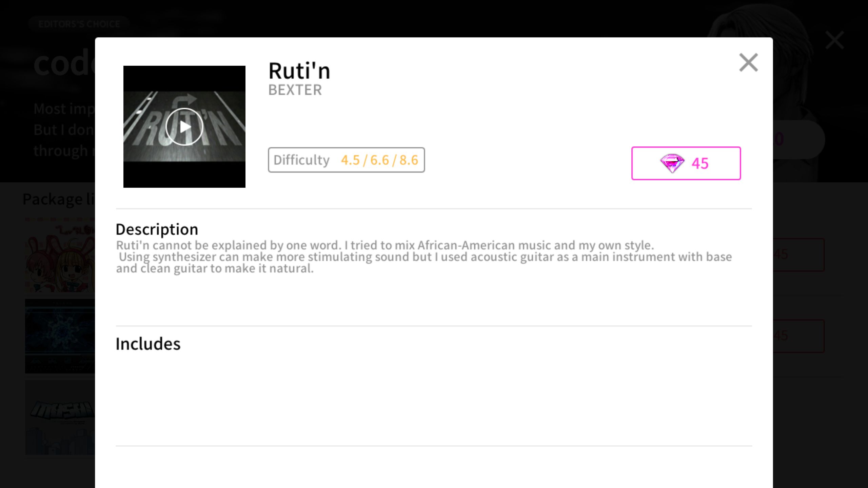Click the Editor's Choice badge
Viewport: 868px width, 488px height.
tap(79, 24)
